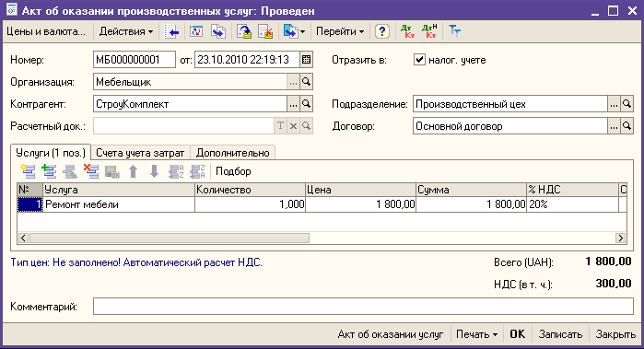Click the Сумма column header
Image resolution: width=644 pixels, height=349 pixels.
point(471,190)
